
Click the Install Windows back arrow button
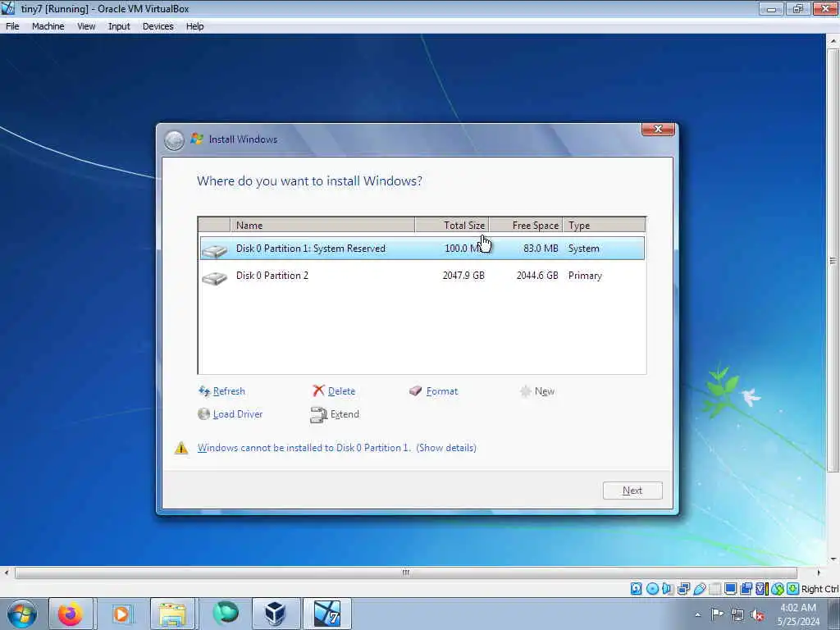tap(174, 140)
